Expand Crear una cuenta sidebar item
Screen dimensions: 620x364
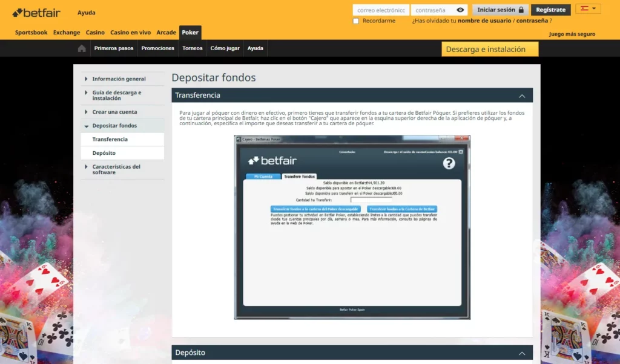pyautogui.click(x=122, y=112)
